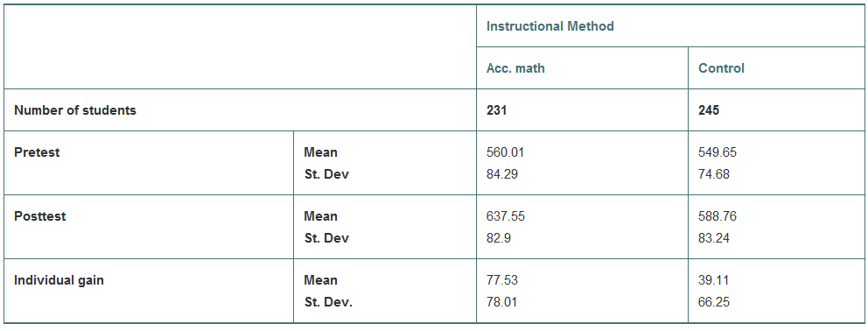Click the Control gain mean 39.11
This screenshot has width=868, height=331.
pyautogui.click(x=714, y=280)
